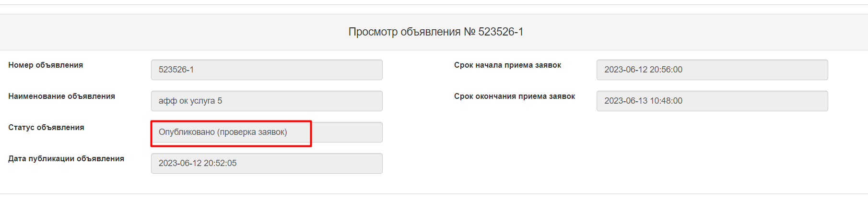868x203 pixels.
Task: Click the «Номер объявления» label
Action: click(46, 65)
